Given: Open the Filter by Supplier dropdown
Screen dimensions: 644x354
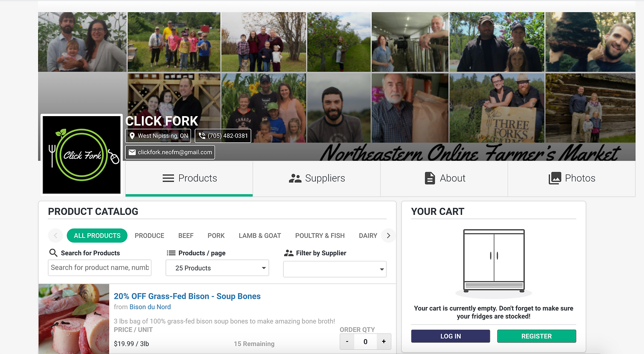Looking at the screenshot, I should point(335,269).
